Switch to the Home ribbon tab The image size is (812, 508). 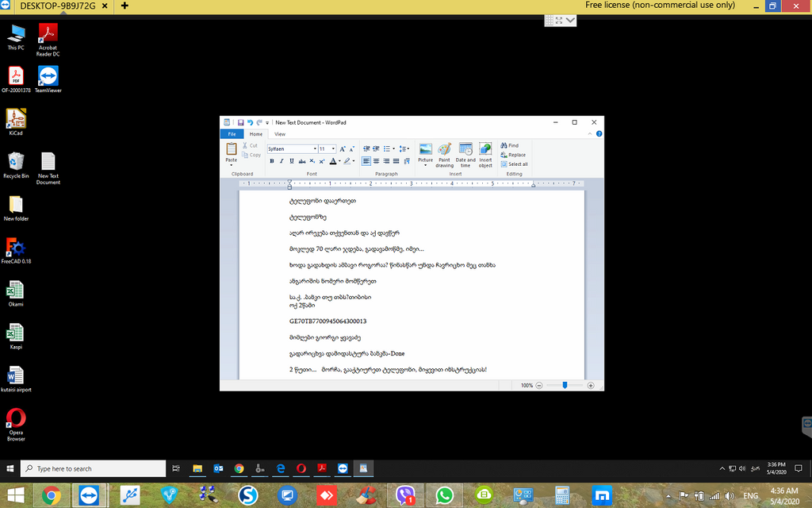256,133
